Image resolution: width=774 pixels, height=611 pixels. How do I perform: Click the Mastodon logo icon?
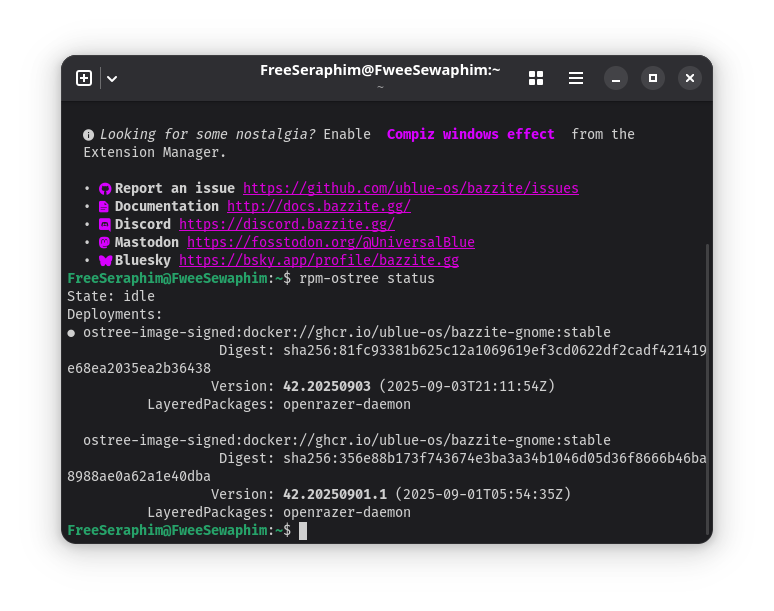pos(104,242)
